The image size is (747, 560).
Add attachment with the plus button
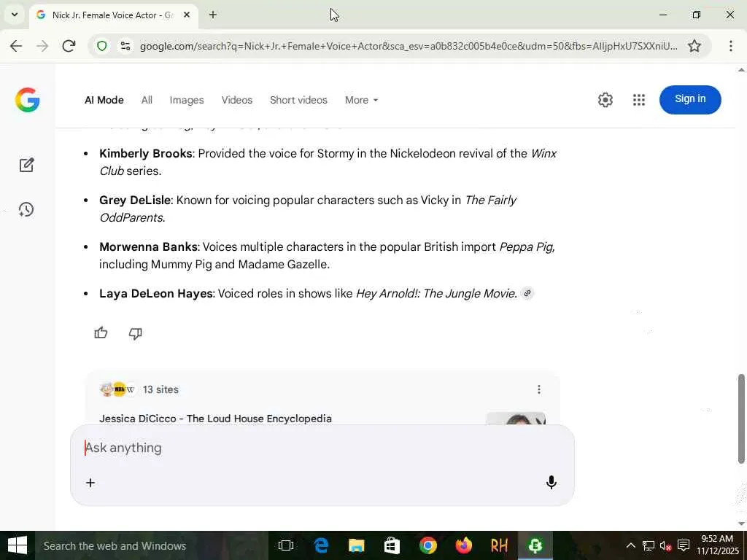click(90, 483)
